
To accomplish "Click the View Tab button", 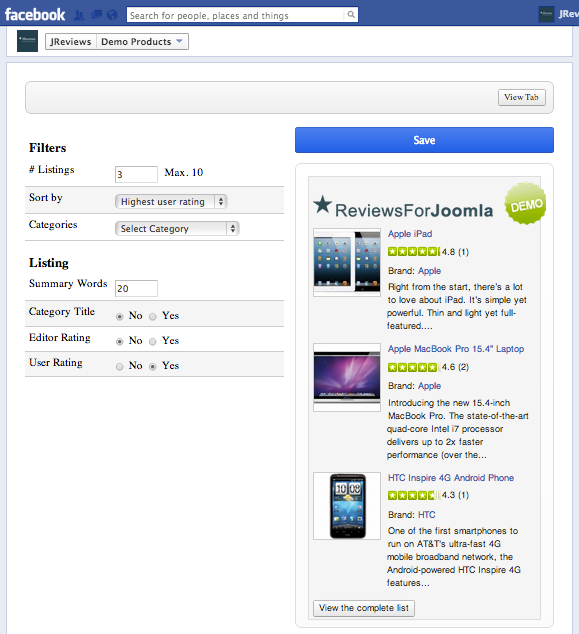I will pos(522,97).
